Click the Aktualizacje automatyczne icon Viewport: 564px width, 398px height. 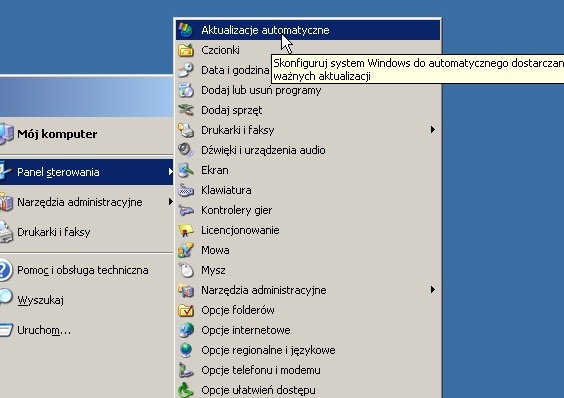pos(186,30)
